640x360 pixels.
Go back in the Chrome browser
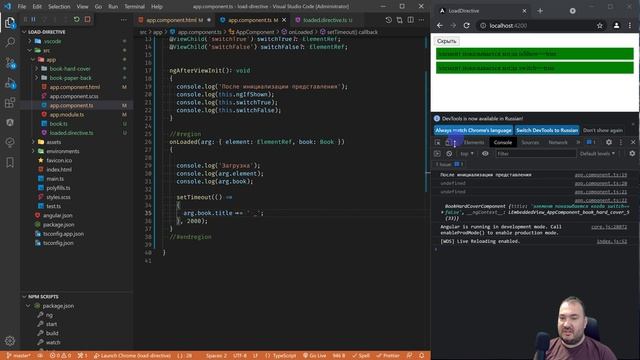(440, 25)
